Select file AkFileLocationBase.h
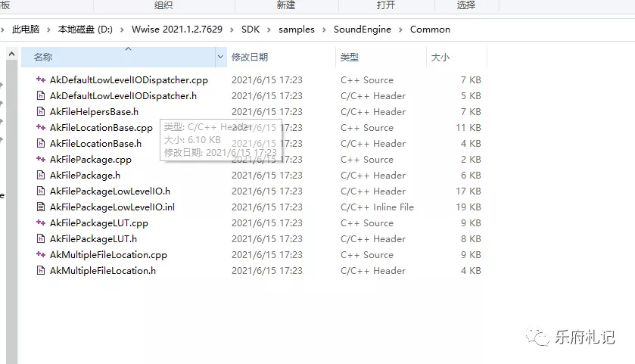Viewport: 635px width, 364px height. coord(95,144)
